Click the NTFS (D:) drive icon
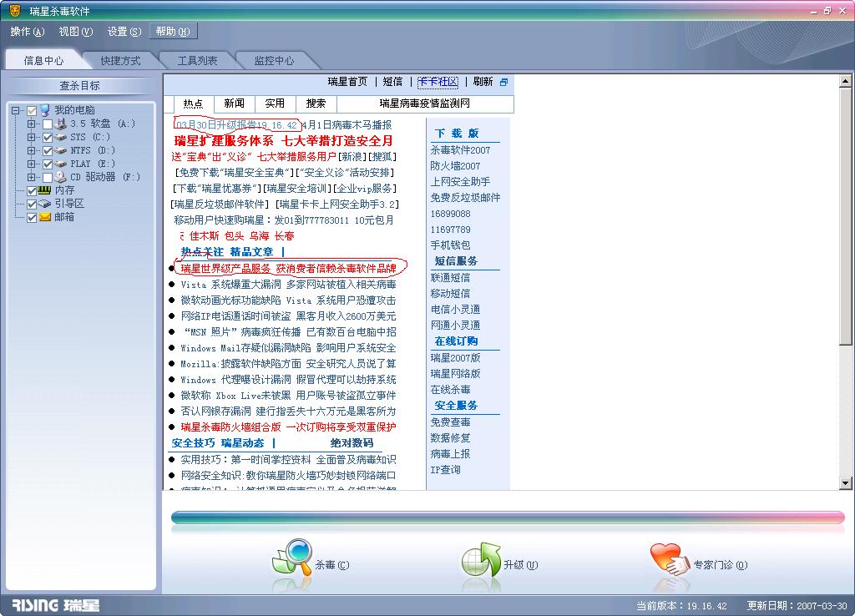Image resolution: width=855 pixels, height=616 pixels. coord(60,150)
